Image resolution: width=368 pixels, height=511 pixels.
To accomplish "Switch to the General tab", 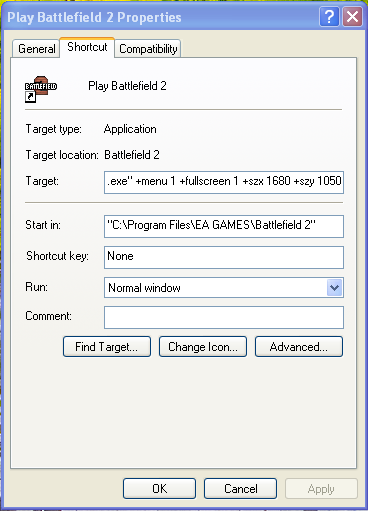I will pos(36,49).
